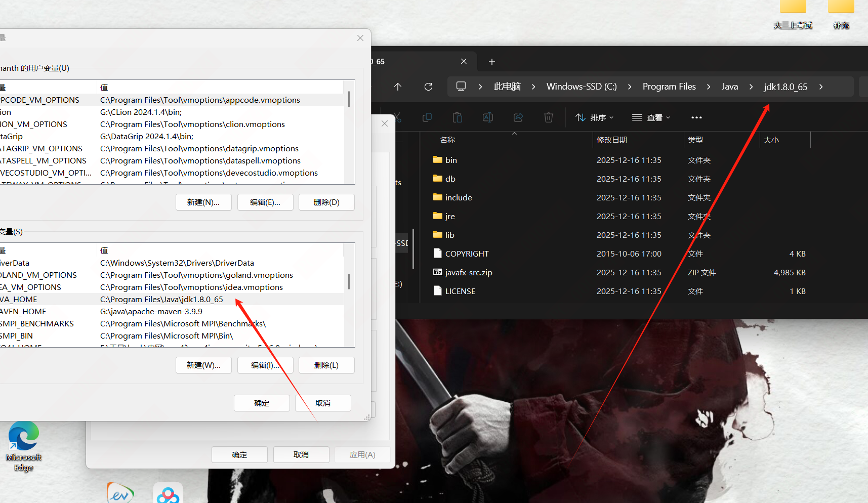This screenshot has height=503, width=868.
Task: Go to Program Files in the breadcrumb
Action: [x=669, y=87]
